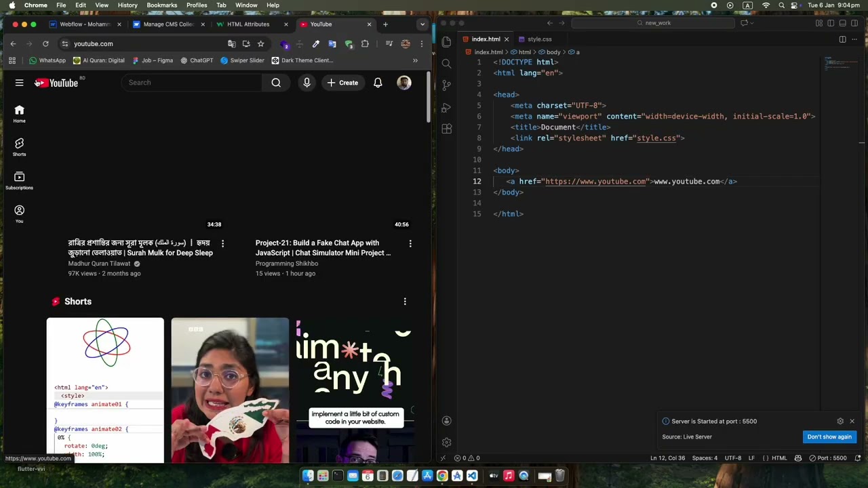This screenshot has width=868, height=488.
Task: Click the YouTube search input field
Action: (192, 83)
